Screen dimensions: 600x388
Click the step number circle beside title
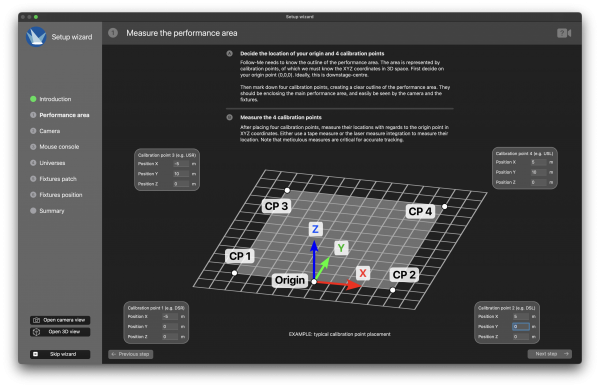click(x=113, y=33)
